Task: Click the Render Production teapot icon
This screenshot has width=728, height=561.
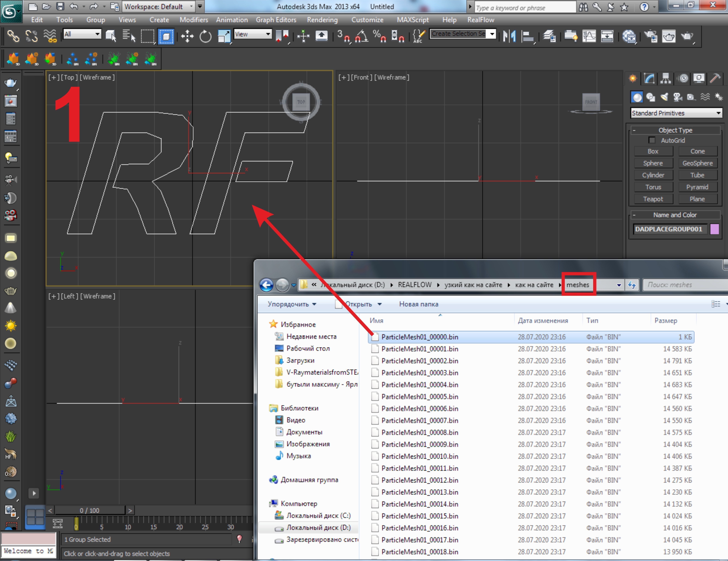Action: tap(687, 36)
